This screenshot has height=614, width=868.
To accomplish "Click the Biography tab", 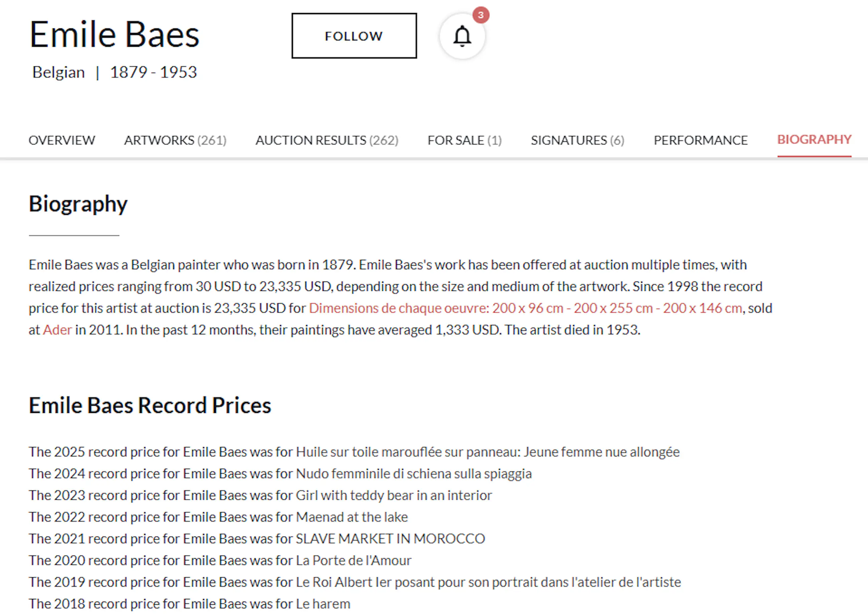I will 814,139.
